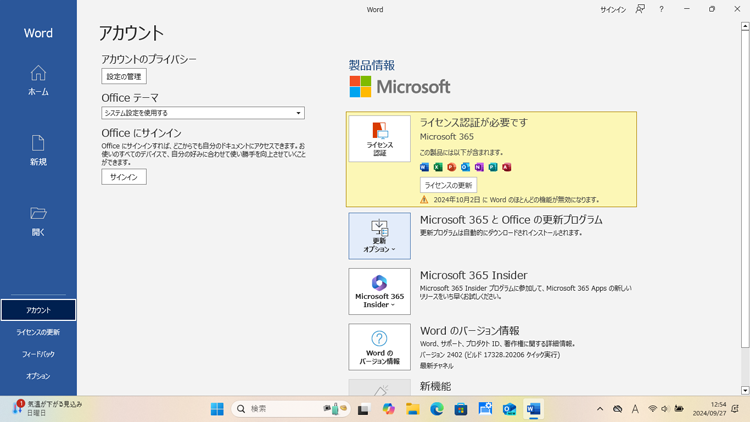Click the ライセンスの更新 button
Image resolution: width=750 pixels, height=422 pixels.
(x=448, y=185)
